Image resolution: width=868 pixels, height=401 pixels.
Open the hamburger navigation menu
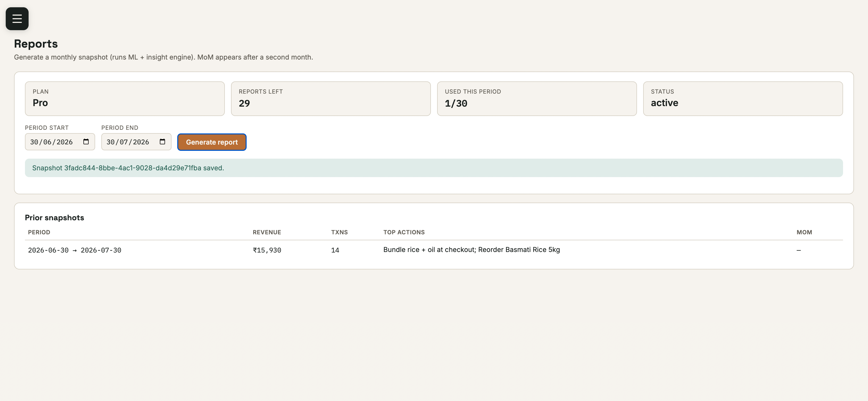[17, 18]
